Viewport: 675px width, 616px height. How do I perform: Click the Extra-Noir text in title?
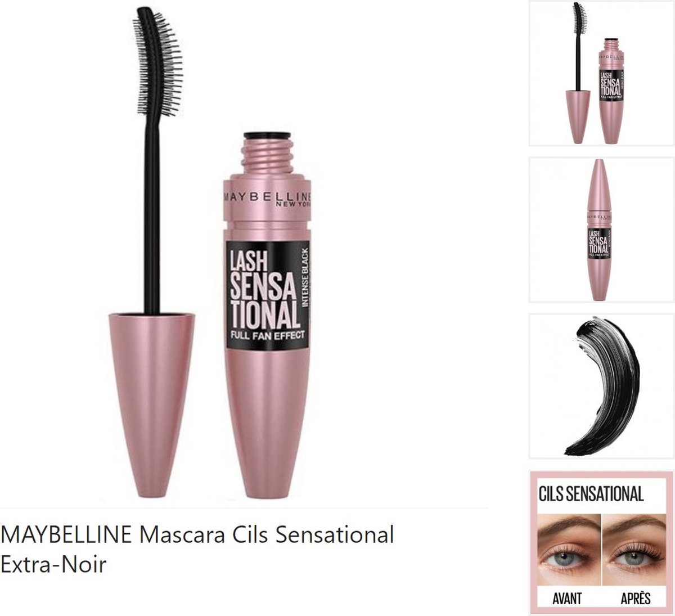tap(53, 564)
